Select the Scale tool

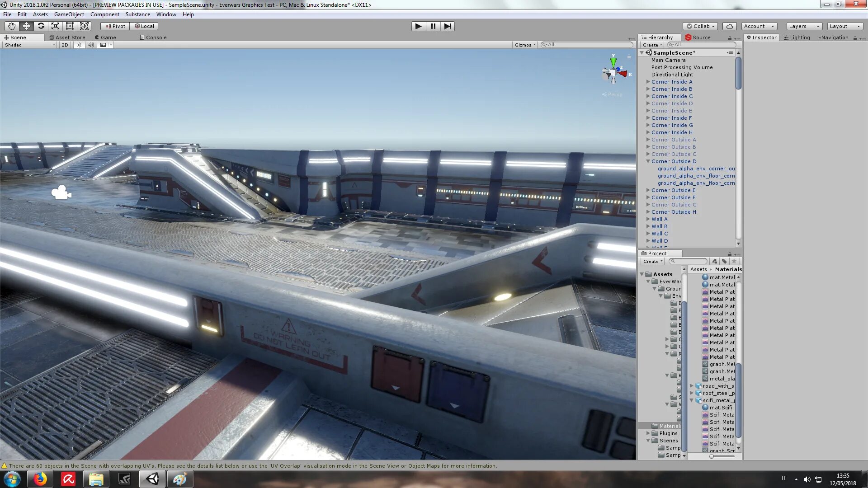click(55, 26)
